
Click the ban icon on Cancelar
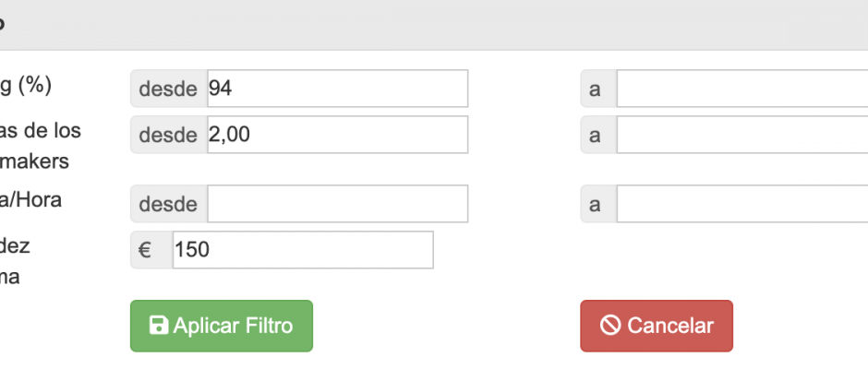pyautogui.click(x=610, y=326)
